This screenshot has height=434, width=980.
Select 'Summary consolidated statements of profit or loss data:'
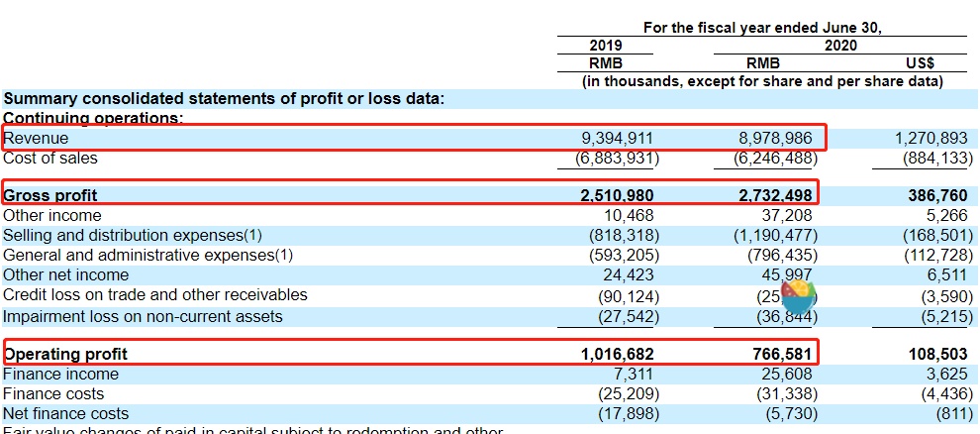[x=224, y=99]
